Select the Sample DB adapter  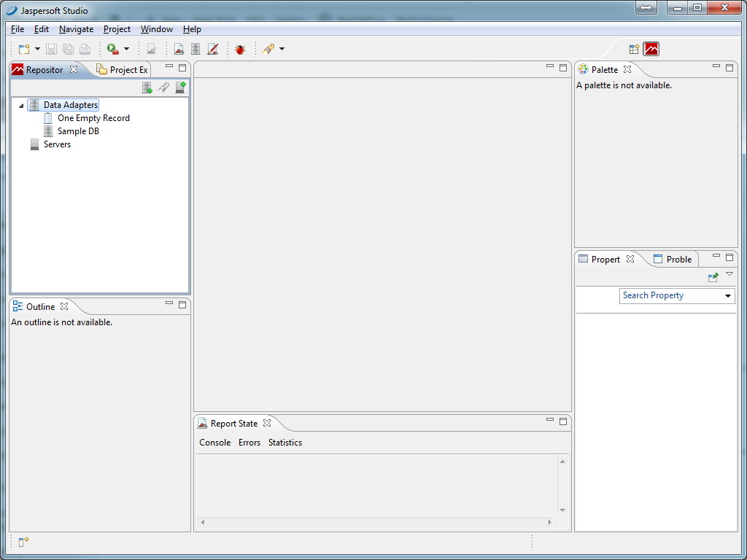point(78,131)
